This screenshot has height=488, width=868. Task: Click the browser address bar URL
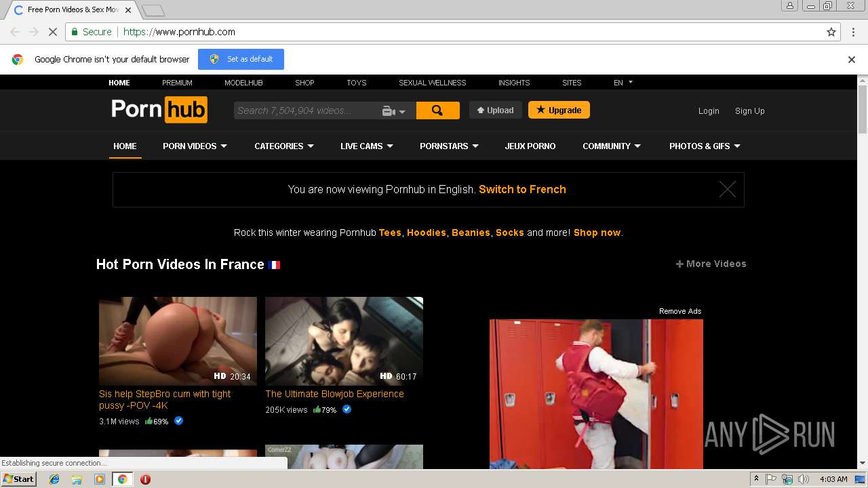(x=179, y=32)
